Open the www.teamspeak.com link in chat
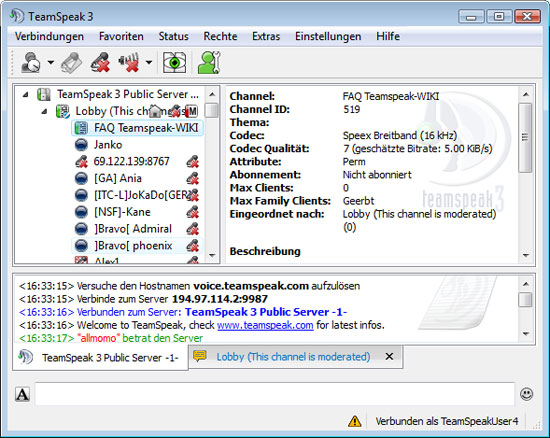Image resolution: width=550 pixels, height=438 pixels. pos(265,325)
